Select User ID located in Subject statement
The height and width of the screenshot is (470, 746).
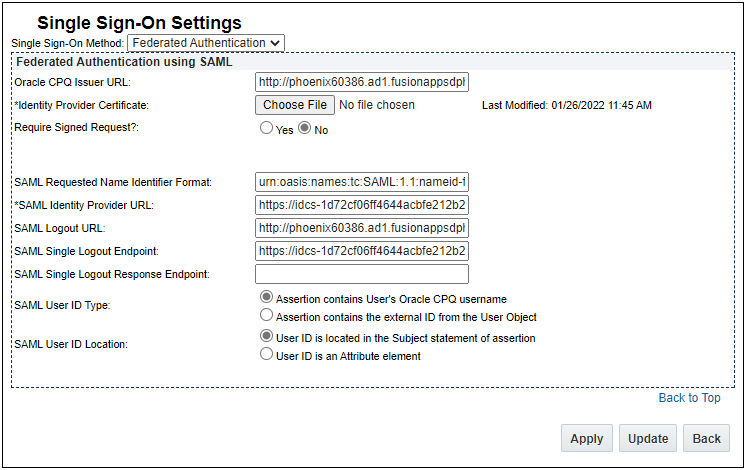266,337
